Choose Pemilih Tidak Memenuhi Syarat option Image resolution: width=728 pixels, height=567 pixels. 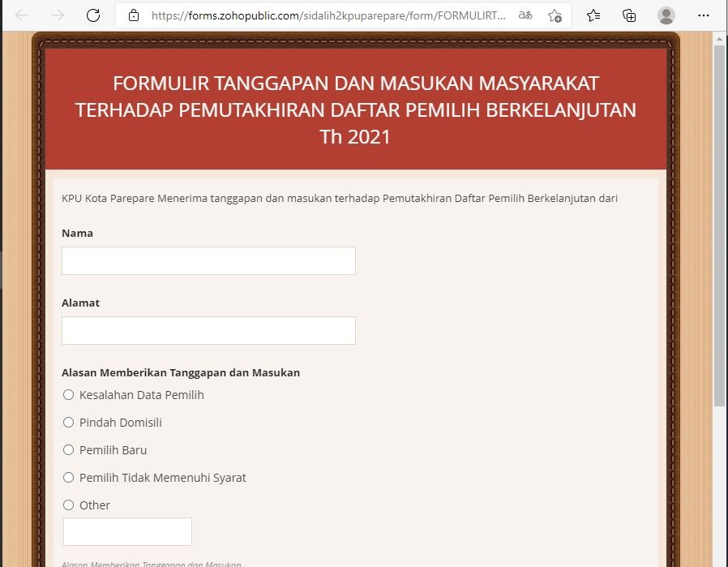pyautogui.click(x=69, y=478)
